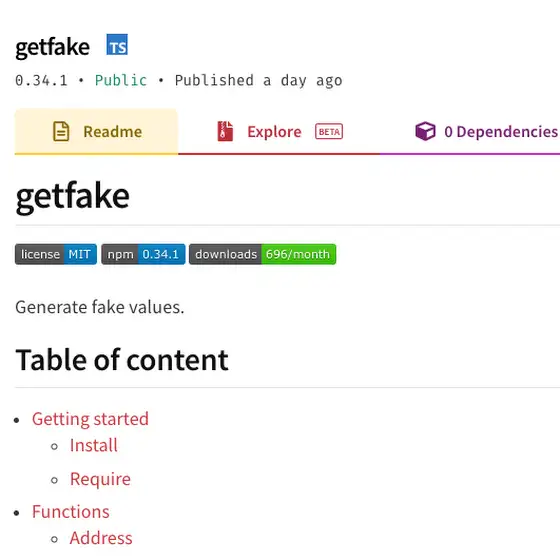The height and width of the screenshot is (560, 560).
Task: Jump to the Install section link
Action: click(x=94, y=445)
